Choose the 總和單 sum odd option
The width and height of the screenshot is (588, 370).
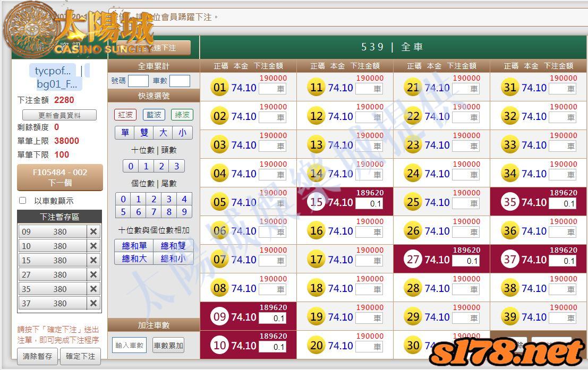tap(134, 246)
